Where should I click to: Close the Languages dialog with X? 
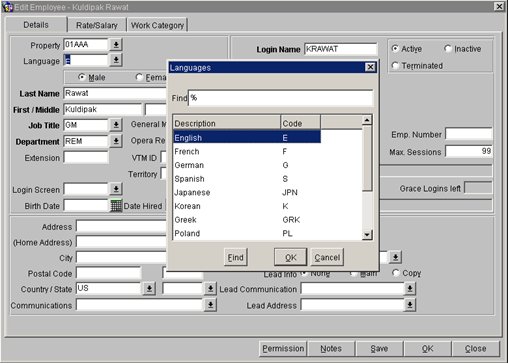point(370,67)
